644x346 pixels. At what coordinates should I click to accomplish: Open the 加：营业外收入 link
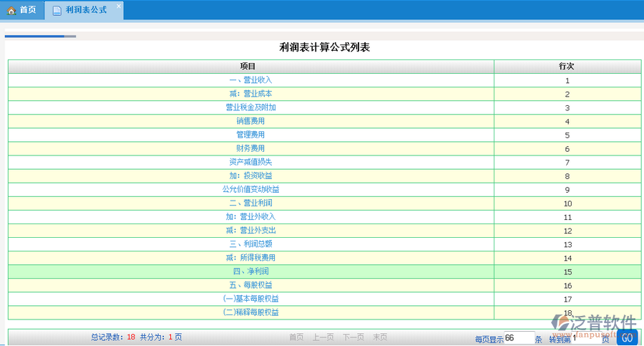pyautogui.click(x=250, y=216)
